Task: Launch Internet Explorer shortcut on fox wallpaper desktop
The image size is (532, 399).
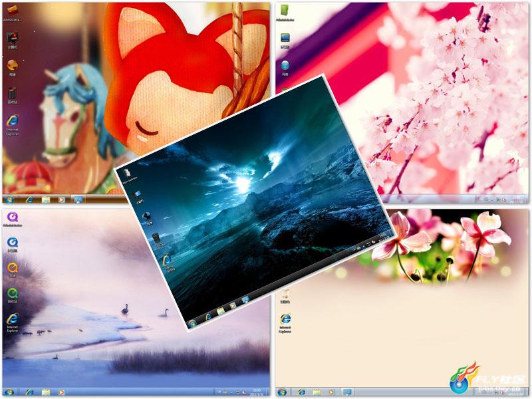Action: click(x=12, y=125)
